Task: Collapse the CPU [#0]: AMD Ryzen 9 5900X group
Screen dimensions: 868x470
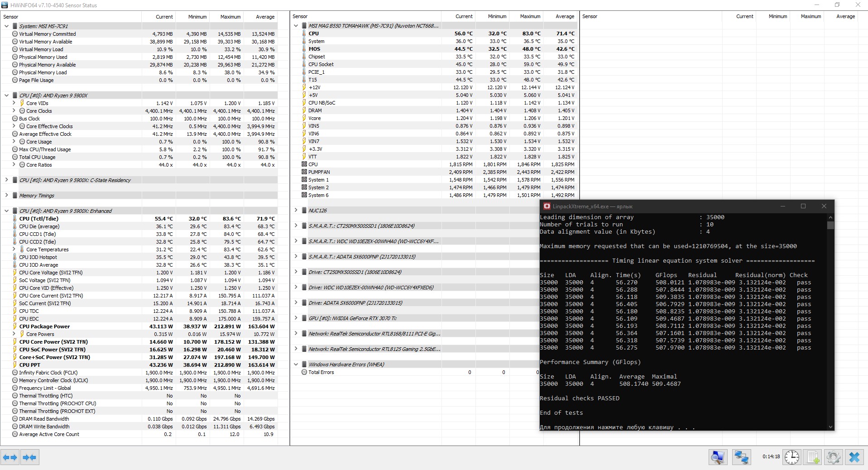Action: pyautogui.click(x=6, y=96)
